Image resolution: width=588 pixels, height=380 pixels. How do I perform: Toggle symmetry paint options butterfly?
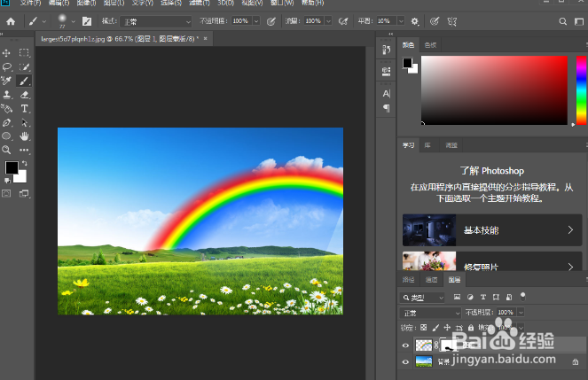click(x=452, y=21)
